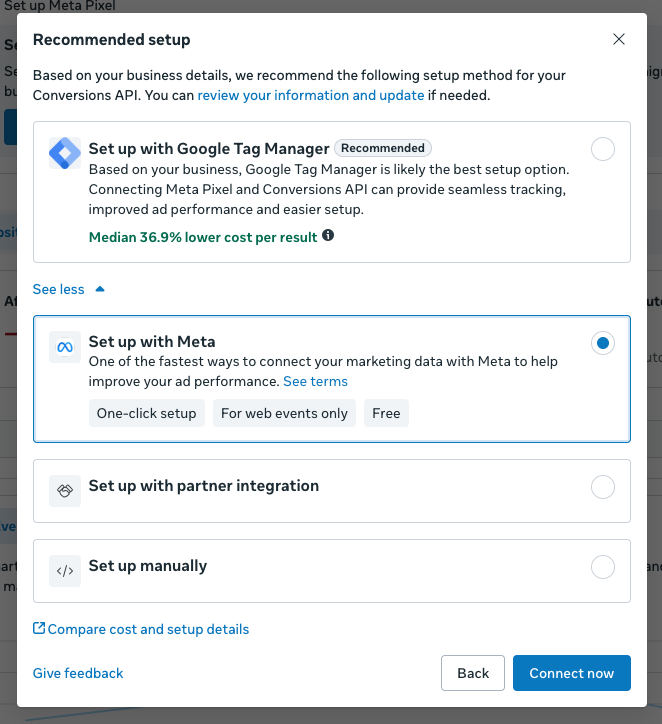Click Median 36.9% lower cost per result text
The height and width of the screenshot is (724, 662).
tap(203, 237)
